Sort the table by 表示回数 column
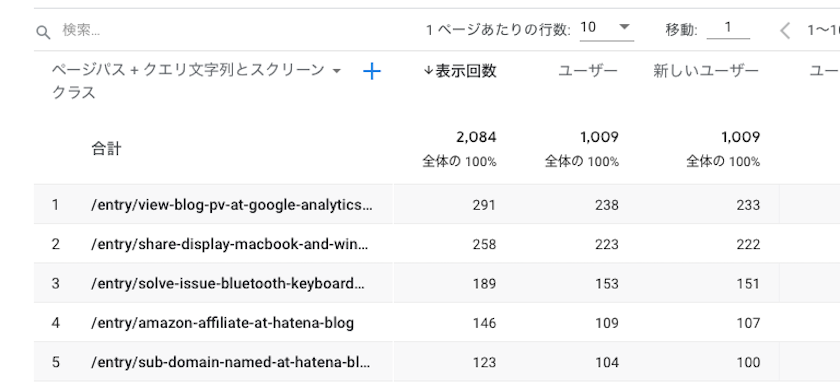 click(465, 71)
